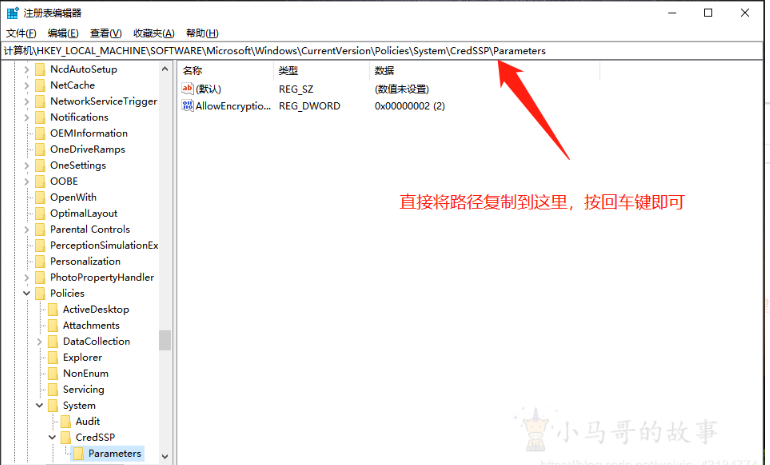Click the CredSSP key label

click(95, 438)
